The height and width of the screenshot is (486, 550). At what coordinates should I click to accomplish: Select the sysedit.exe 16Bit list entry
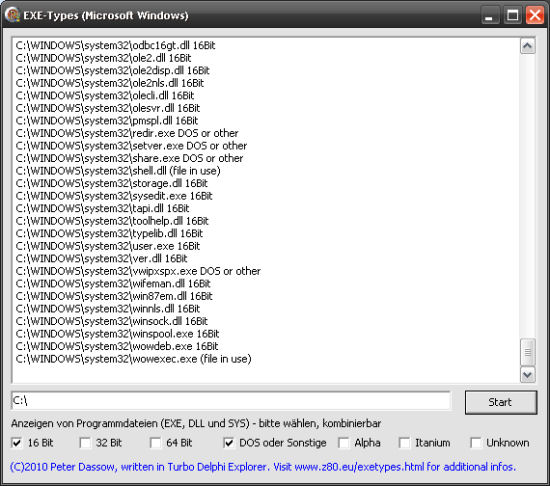(114, 196)
